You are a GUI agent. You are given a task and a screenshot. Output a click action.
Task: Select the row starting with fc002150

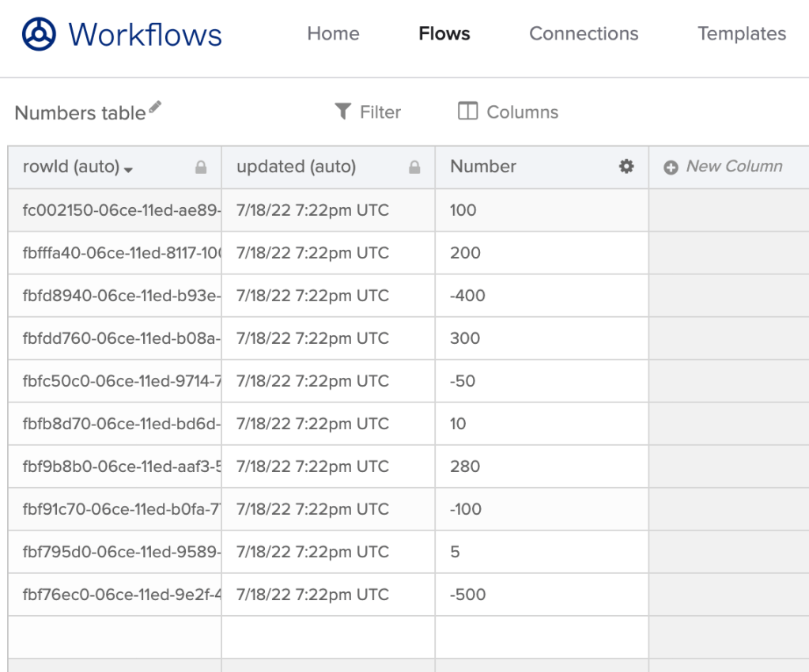tap(115, 210)
